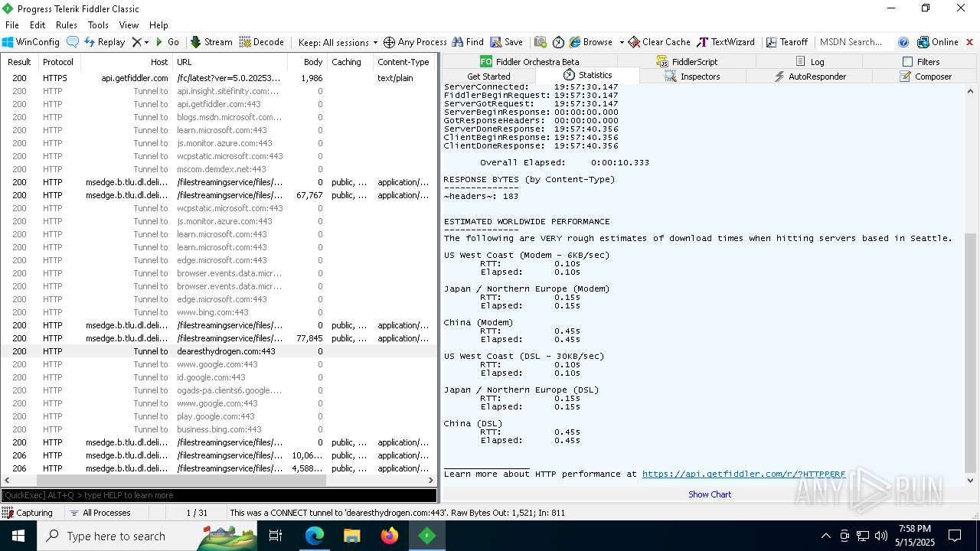This screenshot has height=551, width=980.
Task: Click the All Processes filter in status bar
Action: point(100,513)
